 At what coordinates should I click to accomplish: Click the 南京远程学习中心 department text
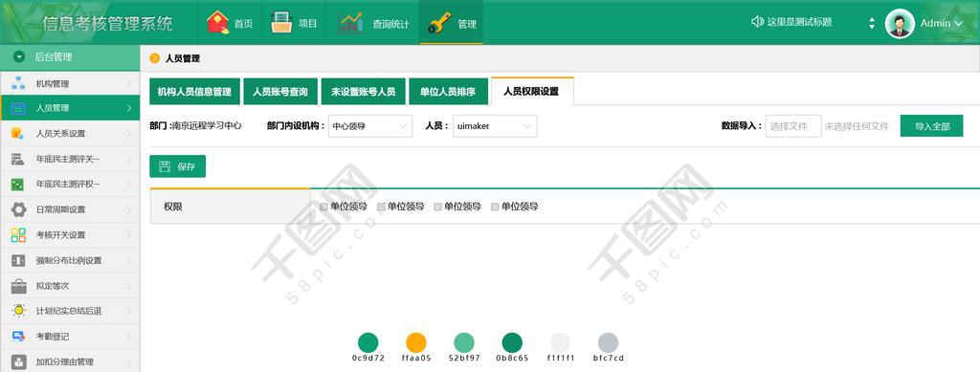[x=207, y=125]
